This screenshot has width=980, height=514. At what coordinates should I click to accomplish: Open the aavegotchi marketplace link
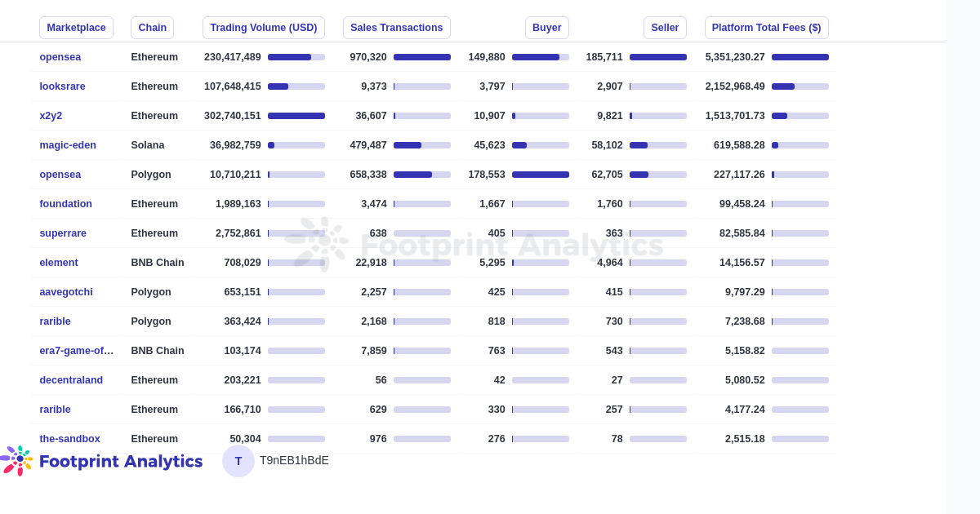tap(66, 292)
